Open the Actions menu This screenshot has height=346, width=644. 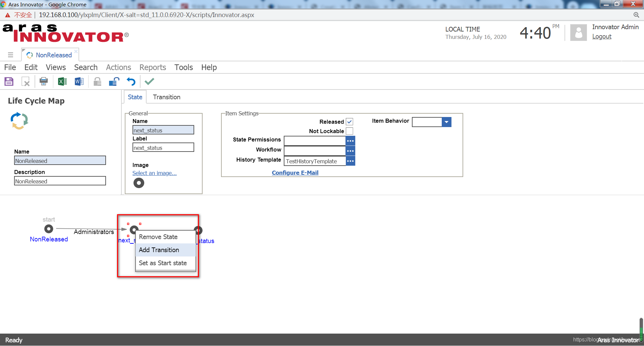118,67
